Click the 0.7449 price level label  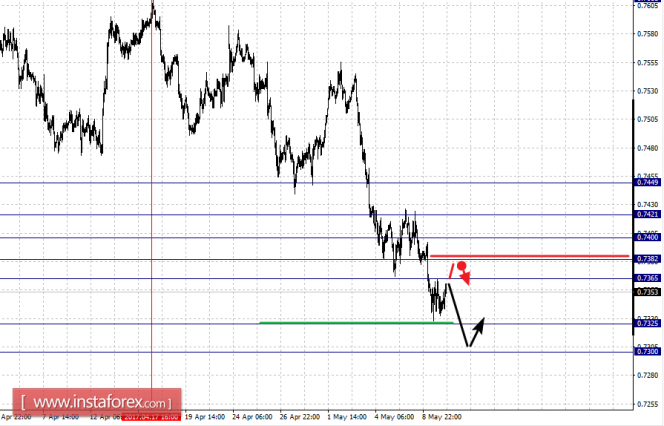coord(647,183)
